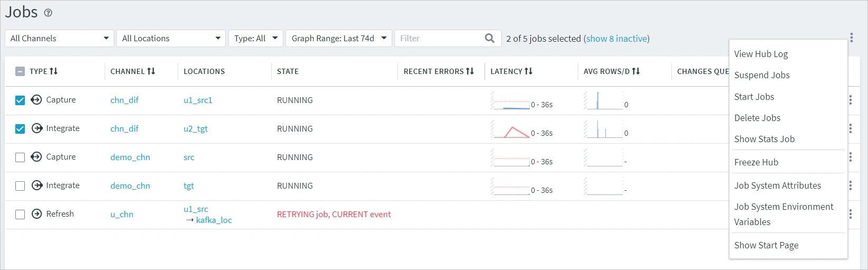The image size is (868, 270).
Task: Open Graph Range: Last 74d dropdown
Action: tap(338, 39)
